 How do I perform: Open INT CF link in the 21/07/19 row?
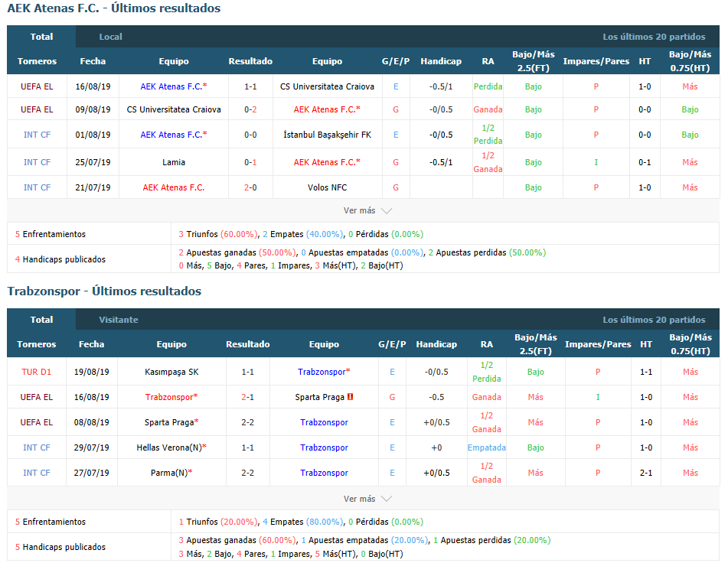(37, 187)
